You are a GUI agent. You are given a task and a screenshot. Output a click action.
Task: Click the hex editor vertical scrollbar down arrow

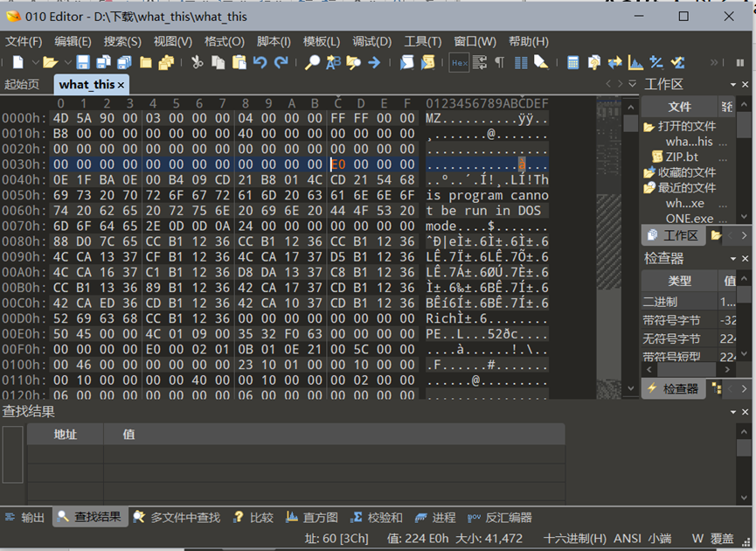[631, 388]
